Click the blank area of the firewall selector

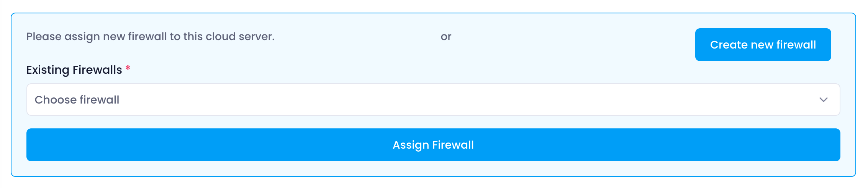[460, 100]
